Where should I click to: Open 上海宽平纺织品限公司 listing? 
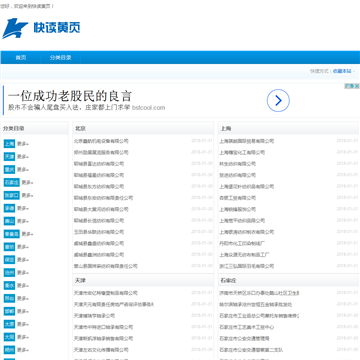click(242, 221)
